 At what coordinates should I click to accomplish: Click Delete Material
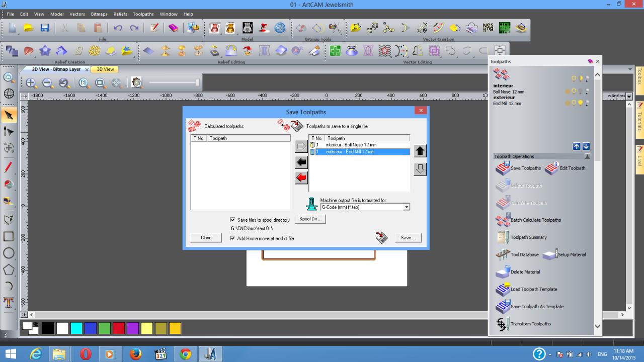518,272
